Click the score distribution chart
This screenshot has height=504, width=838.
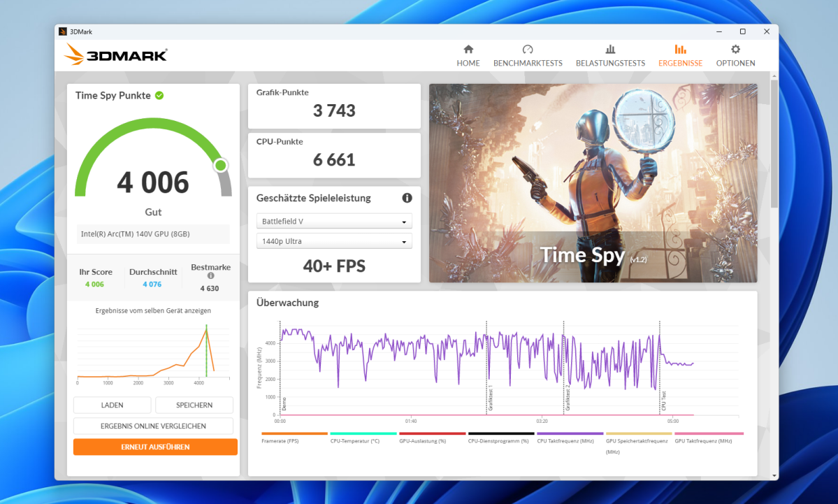pyautogui.click(x=153, y=353)
